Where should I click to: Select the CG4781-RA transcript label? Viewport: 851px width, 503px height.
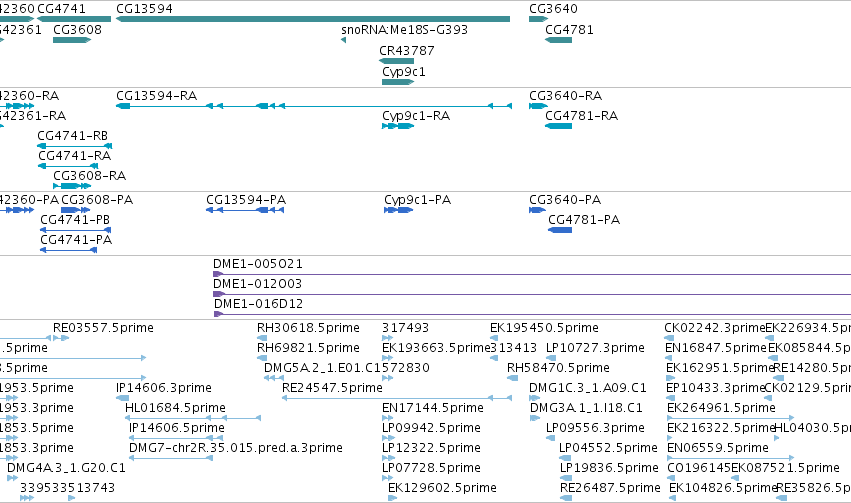pos(582,116)
